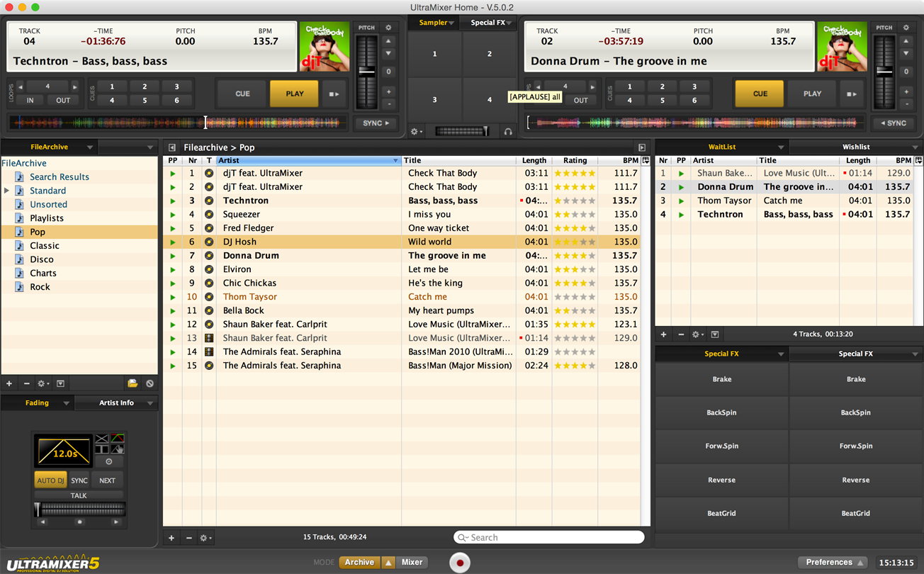Image resolution: width=924 pixels, height=574 pixels.
Task: Select the Search Results item in FileArchive
Action: click(x=60, y=177)
